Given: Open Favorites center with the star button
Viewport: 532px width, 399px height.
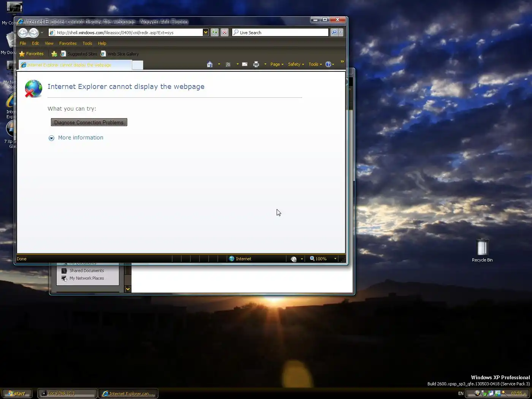Looking at the screenshot, I should click(x=32, y=54).
